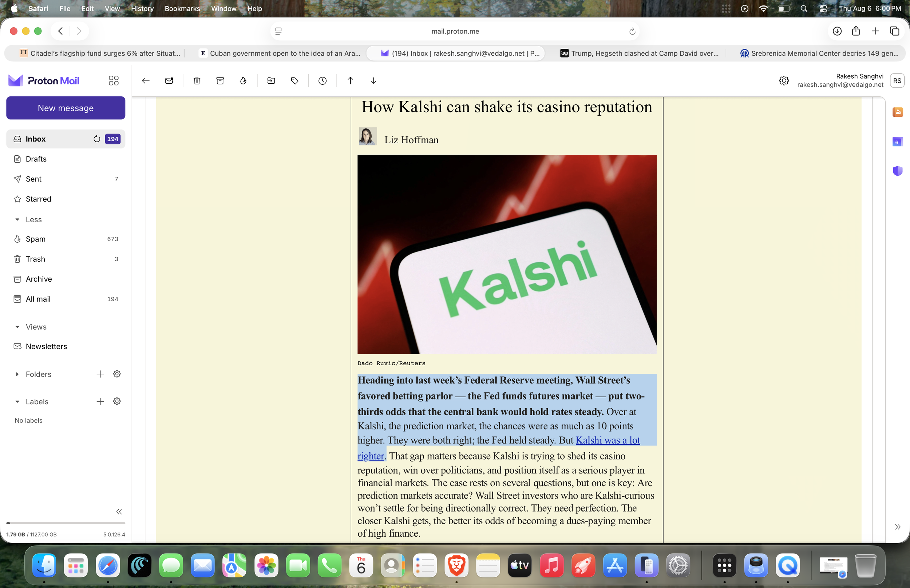Open Control Center in menu bar

823,8
